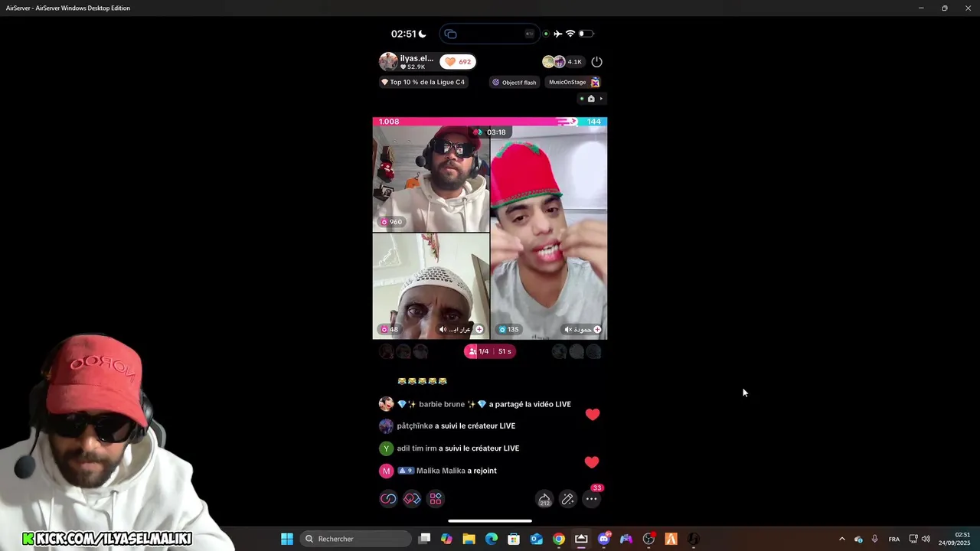980x551 pixels.
Task: Open the MusicOnStage badge
Action: tap(573, 82)
